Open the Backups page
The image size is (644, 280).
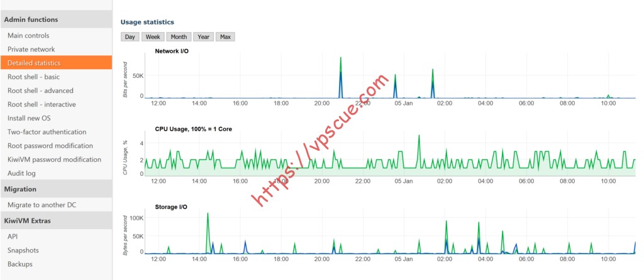pos(56,264)
